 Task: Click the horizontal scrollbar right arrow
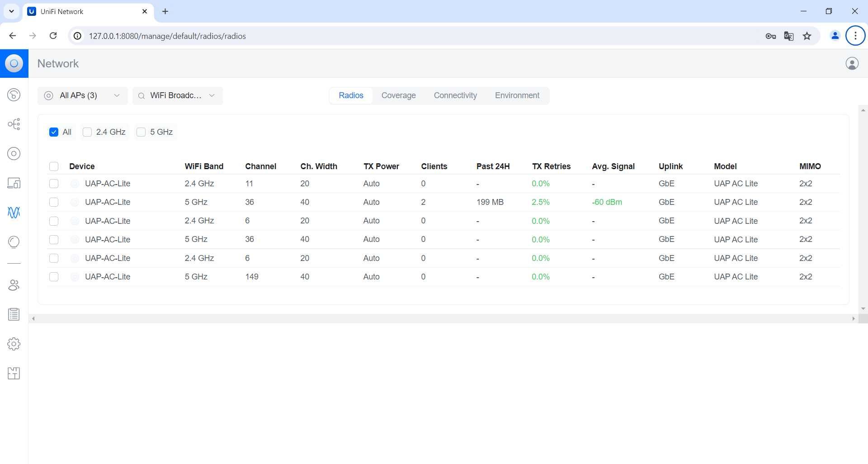853,319
